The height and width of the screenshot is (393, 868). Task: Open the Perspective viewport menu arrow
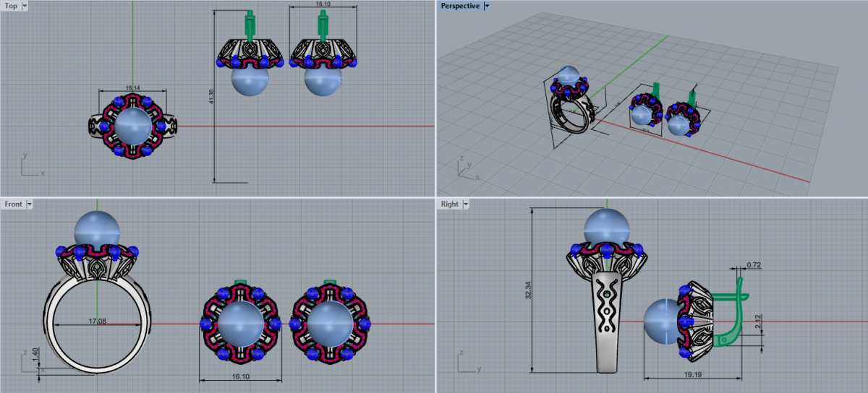point(487,6)
